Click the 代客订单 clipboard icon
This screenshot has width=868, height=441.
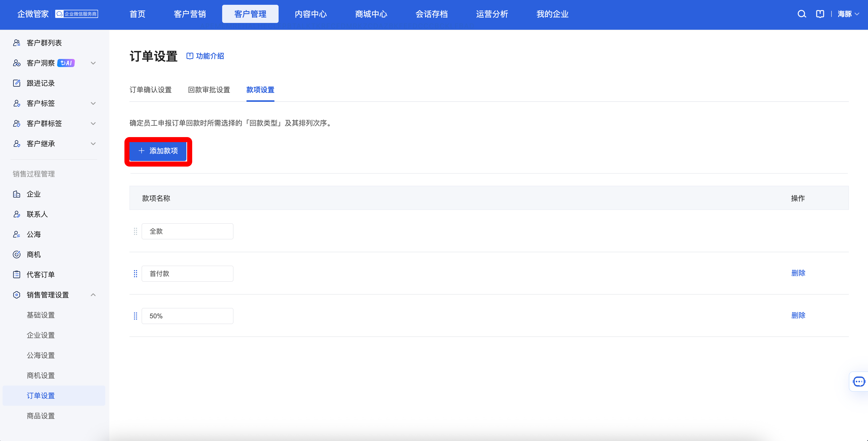pos(17,274)
